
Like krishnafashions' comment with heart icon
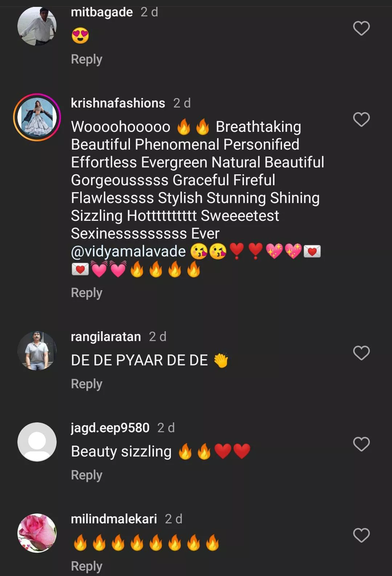(361, 119)
